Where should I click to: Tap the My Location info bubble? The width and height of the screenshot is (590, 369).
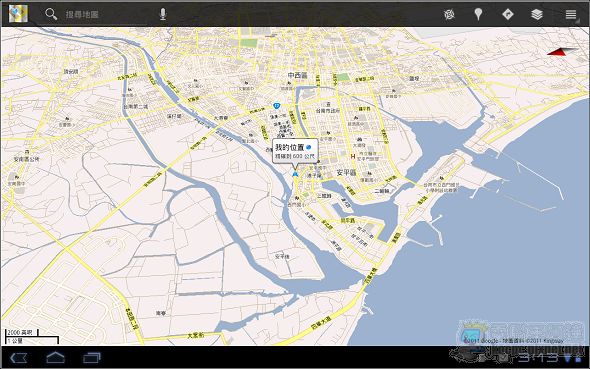tap(295, 151)
